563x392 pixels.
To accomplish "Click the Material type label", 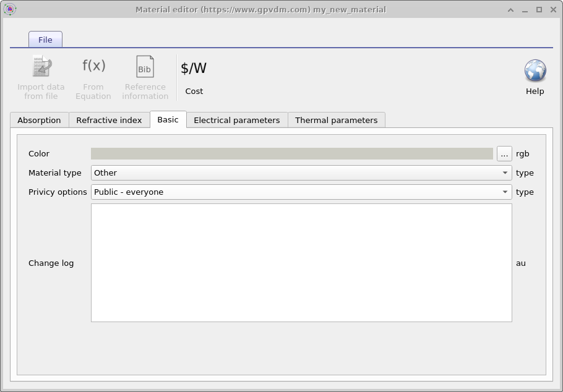I will pyautogui.click(x=55, y=173).
